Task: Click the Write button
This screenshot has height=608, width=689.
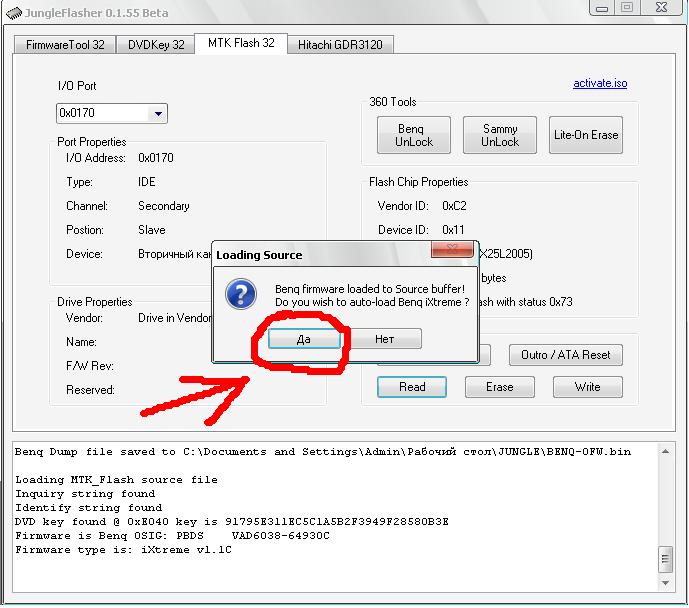Action: click(587, 387)
